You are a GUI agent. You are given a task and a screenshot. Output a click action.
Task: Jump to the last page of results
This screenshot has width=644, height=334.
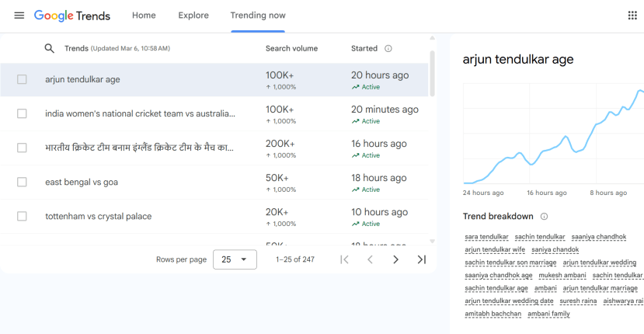(421, 259)
